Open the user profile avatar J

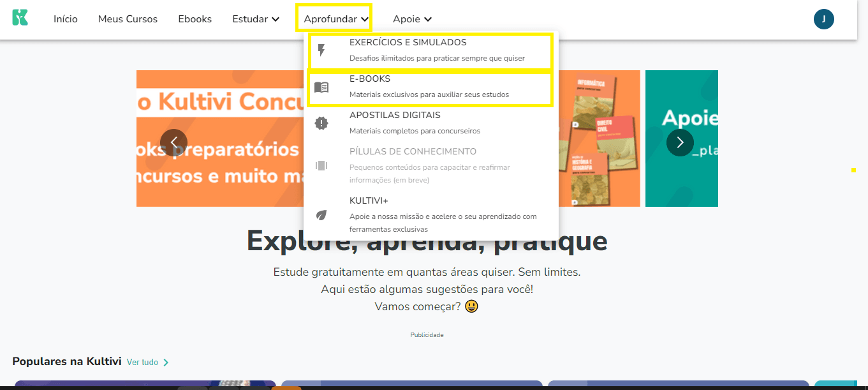click(x=823, y=19)
